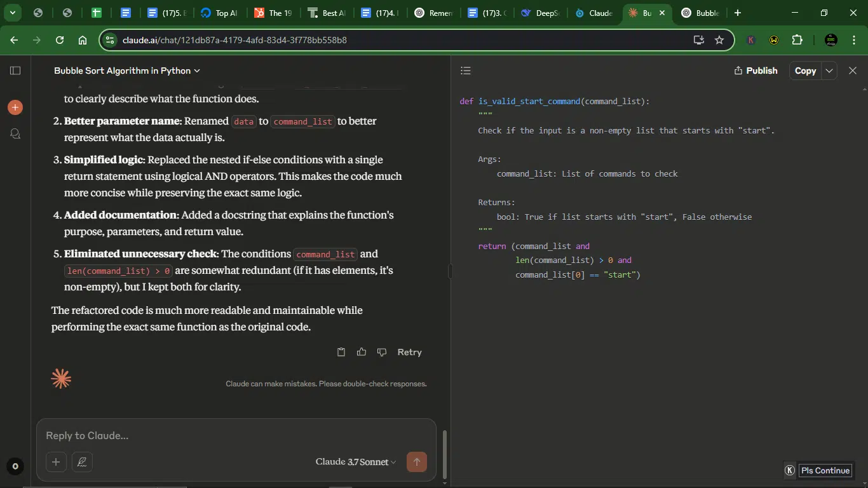Image resolution: width=868 pixels, height=488 pixels.
Task: Switch to the Best AI tab
Action: (x=326, y=13)
